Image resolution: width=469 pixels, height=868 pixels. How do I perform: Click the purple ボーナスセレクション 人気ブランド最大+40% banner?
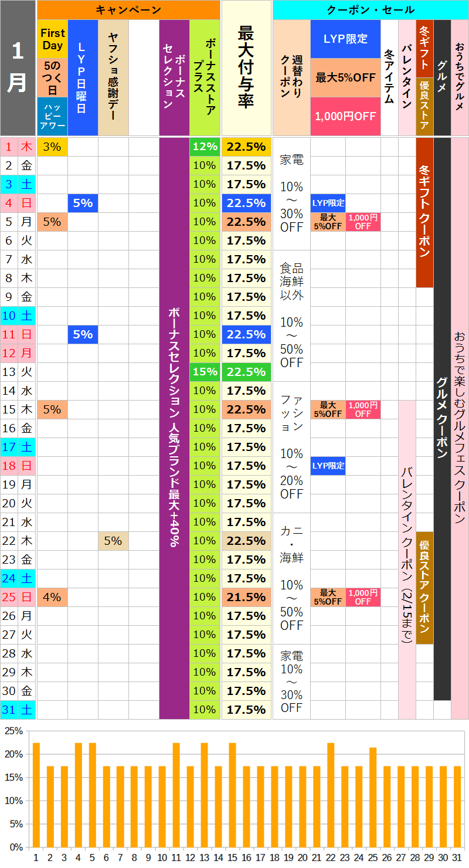click(174, 428)
